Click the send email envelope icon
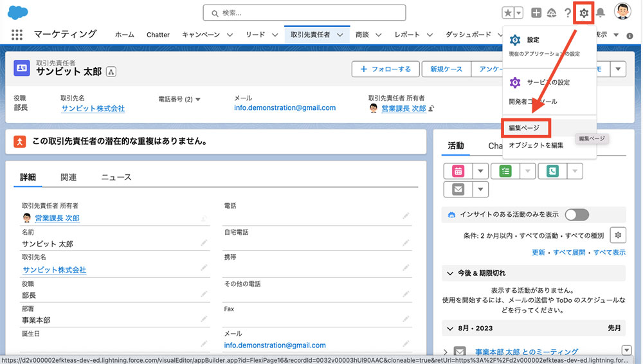 click(x=458, y=190)
